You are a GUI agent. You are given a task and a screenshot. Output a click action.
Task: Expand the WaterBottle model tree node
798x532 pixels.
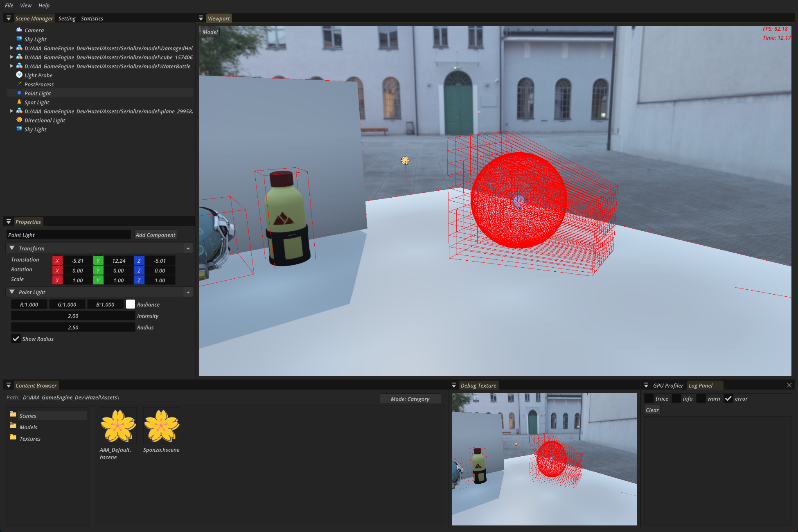pos(11,66)
